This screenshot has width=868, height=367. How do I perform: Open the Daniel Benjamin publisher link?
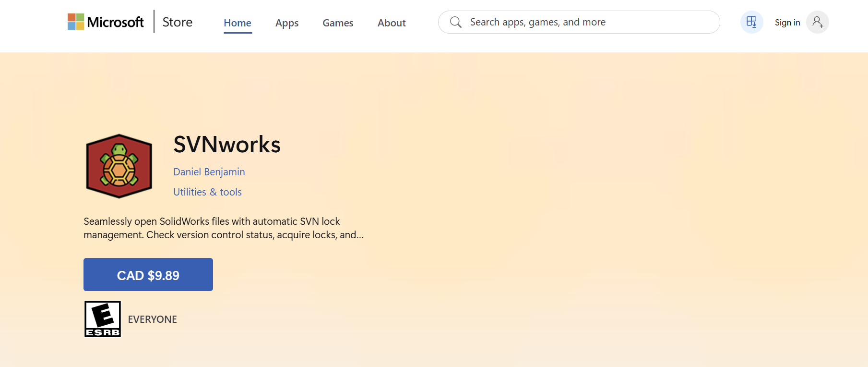click(x=209, y=172)
